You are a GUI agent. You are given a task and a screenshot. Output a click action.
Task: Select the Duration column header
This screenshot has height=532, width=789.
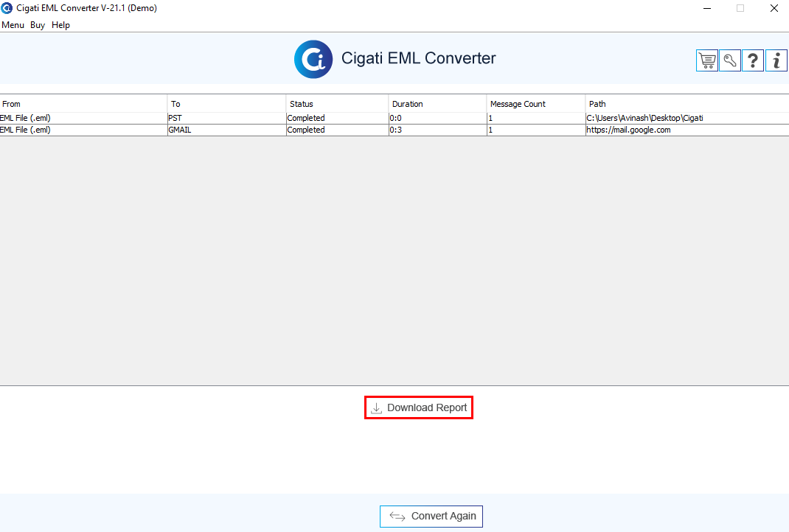click(437, 104)
